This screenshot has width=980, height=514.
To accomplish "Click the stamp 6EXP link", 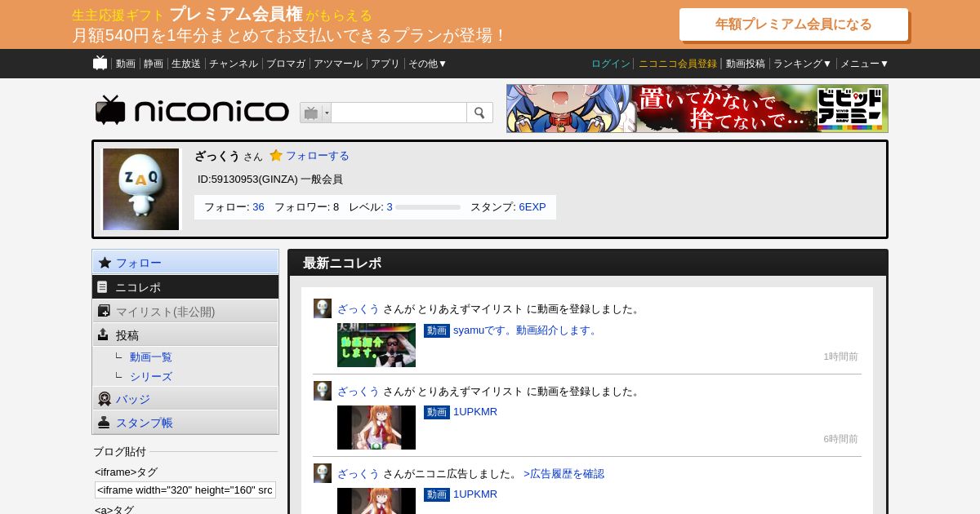I will point(532,207).
